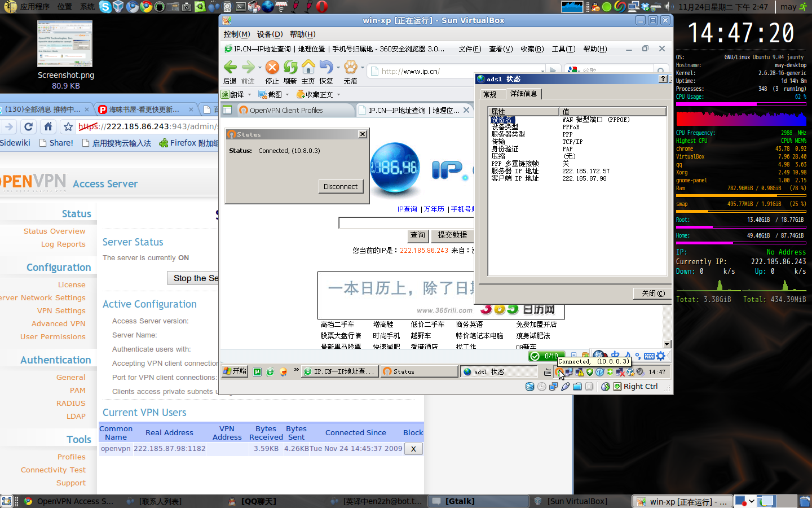Viewport: 812px width, 508px height.
Task: Launch Opera from the top panel
Action: 322,7
